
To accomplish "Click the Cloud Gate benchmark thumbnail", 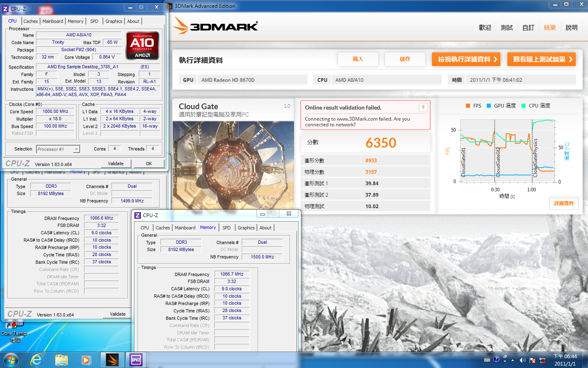I will (x=233, y=166).
